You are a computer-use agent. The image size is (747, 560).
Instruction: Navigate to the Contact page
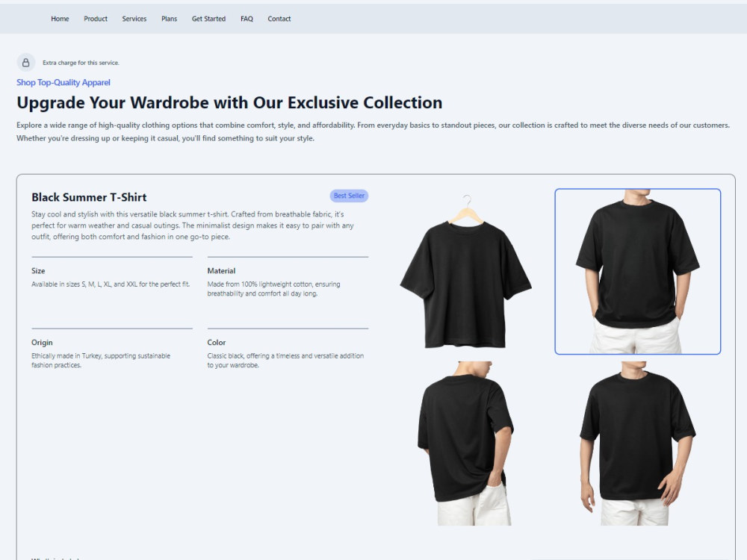click(x=279, y=19)
